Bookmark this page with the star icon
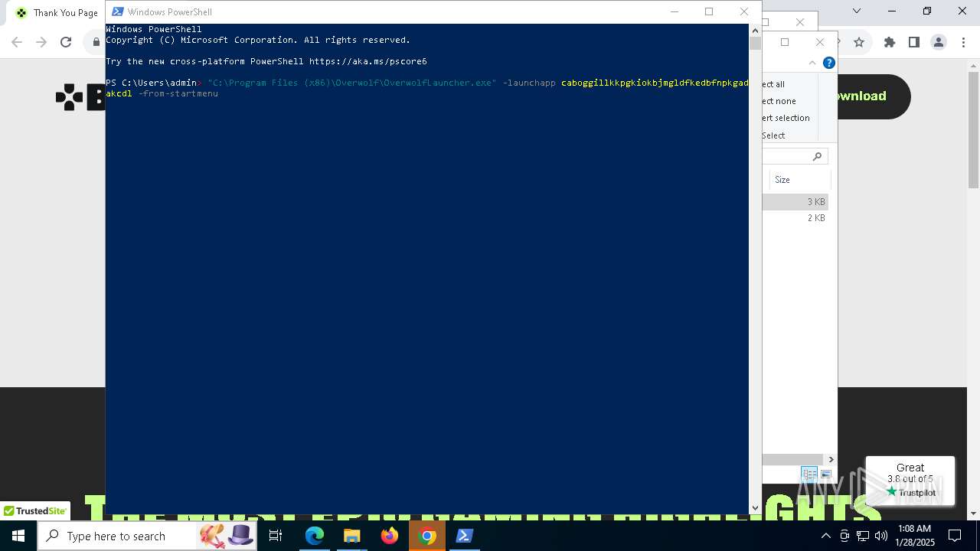Viewport: 980px width, 551px height. tap(859, 42)
